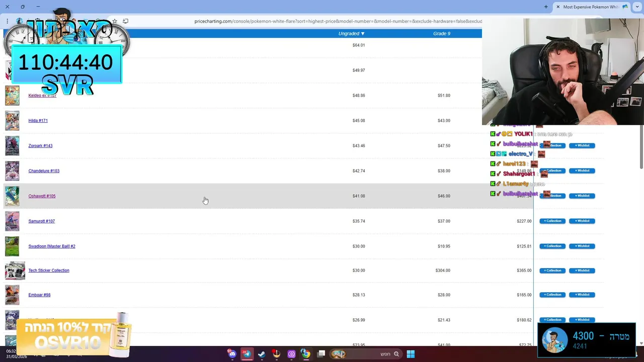This screenshot has width=644, height=362.
Task: Click the Tech Sticker Collection thumbnail
Action: [x=15, y=270]
